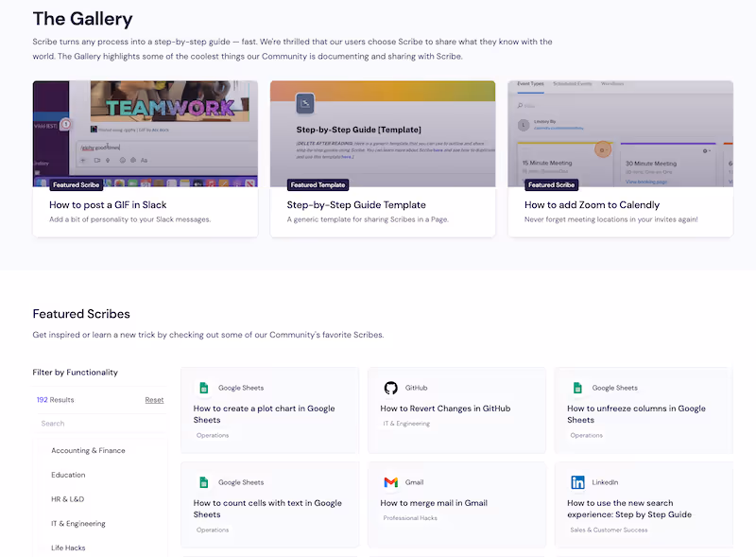Open 'How to add Zoom to Calendly'

[x=593, y=204]
